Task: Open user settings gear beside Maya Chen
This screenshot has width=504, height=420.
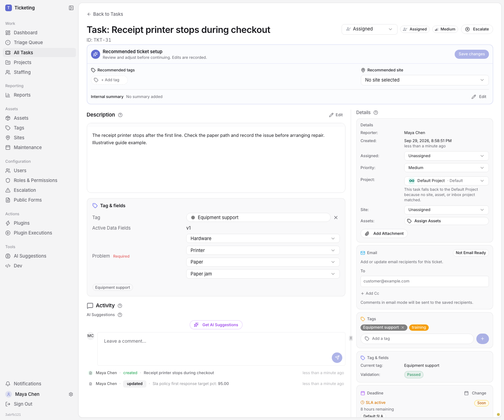Action: point(71,394)
